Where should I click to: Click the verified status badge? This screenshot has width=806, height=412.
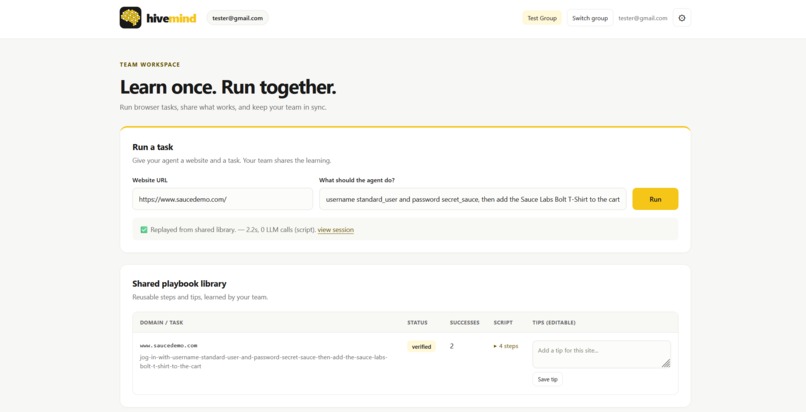tap(422, 347)
